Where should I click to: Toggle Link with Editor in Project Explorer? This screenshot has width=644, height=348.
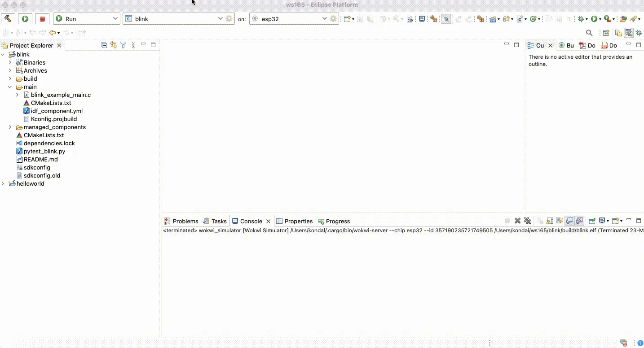coord(114,45)
